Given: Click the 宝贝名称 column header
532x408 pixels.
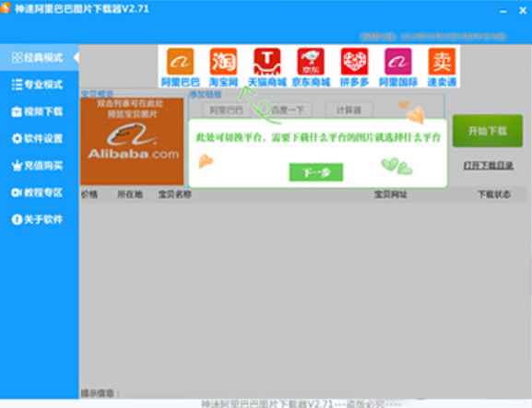Looking at the screenshot, I should 175,194.
